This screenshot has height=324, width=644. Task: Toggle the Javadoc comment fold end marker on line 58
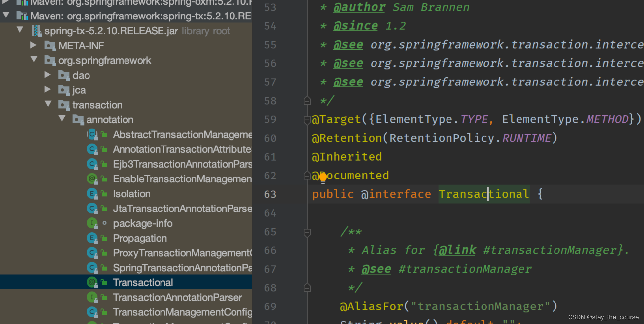[307, 101]
